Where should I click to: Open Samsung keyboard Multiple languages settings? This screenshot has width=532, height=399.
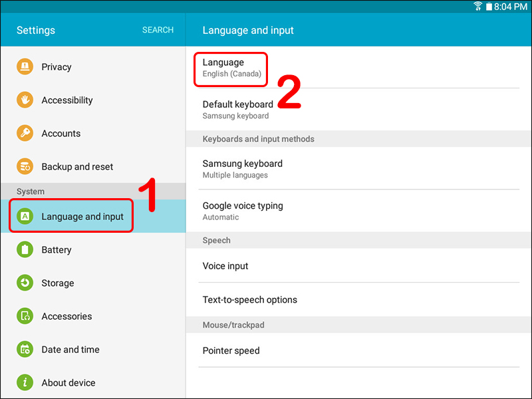(x=359, y=168)
